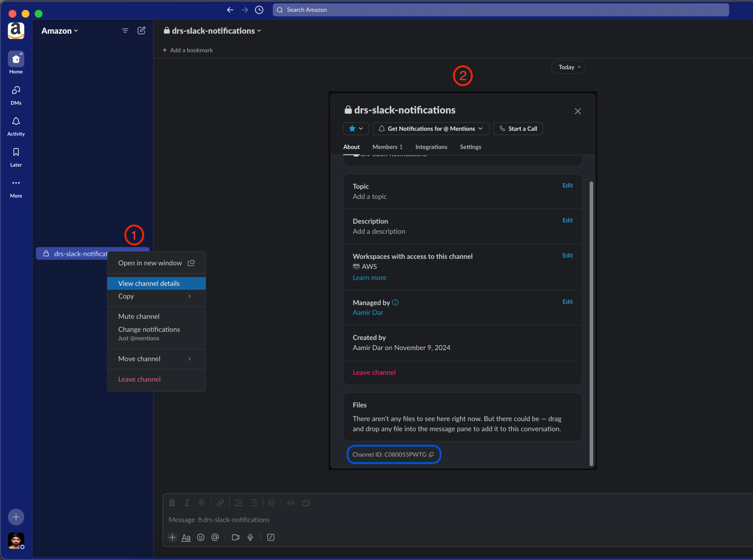Open DMs from the left sidebar
Viewport: 753px width, 560px height.
(x=16, y=94)
